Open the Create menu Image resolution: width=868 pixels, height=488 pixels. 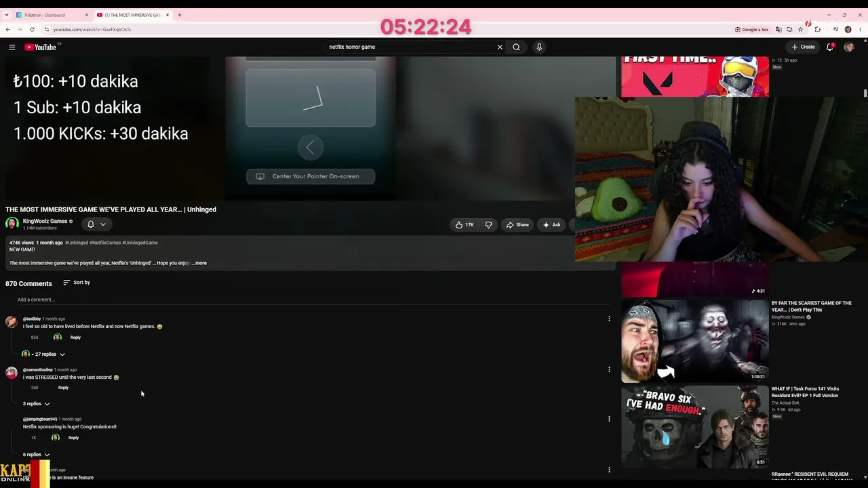(x=803, y=47)
